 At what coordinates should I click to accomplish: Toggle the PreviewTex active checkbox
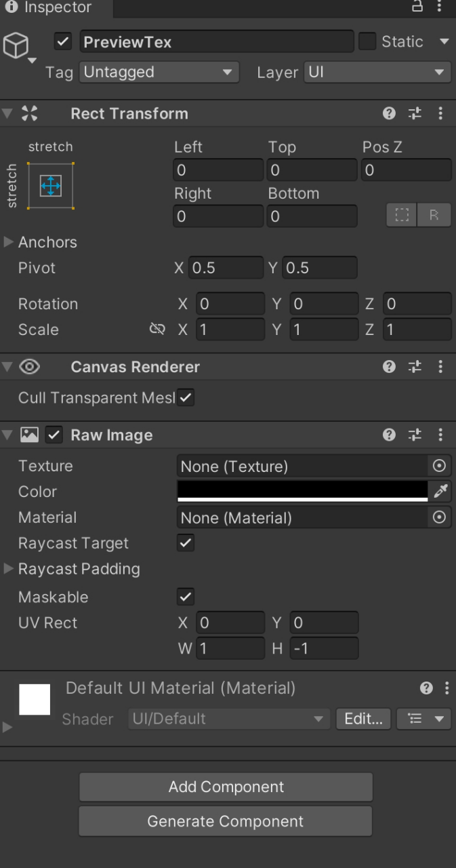pos(63,42)
